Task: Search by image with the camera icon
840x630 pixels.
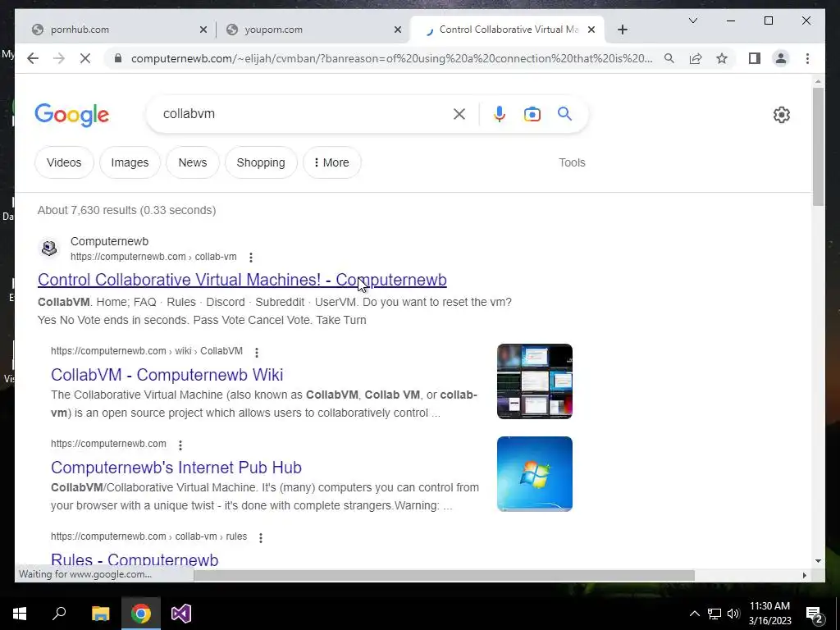Action: [x=532, y=114]
